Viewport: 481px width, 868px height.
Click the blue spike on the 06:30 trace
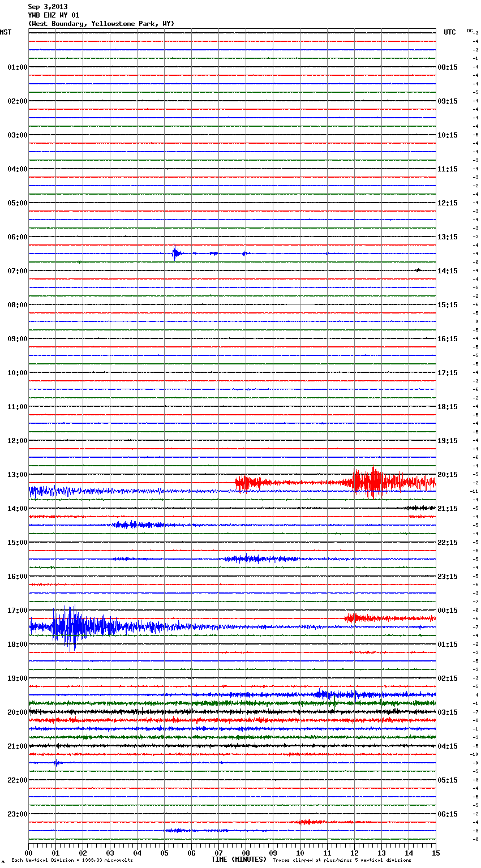pos(176,252)
